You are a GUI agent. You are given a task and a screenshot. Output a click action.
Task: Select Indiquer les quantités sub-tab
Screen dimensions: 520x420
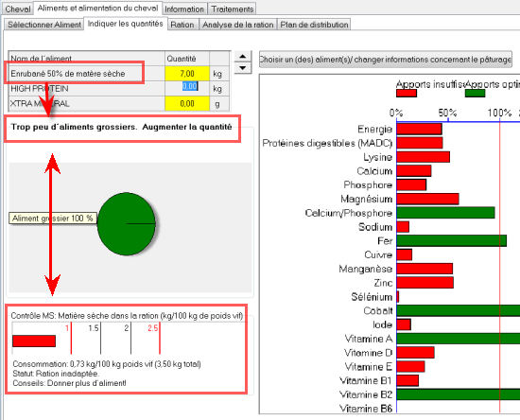tap(126, 24)
